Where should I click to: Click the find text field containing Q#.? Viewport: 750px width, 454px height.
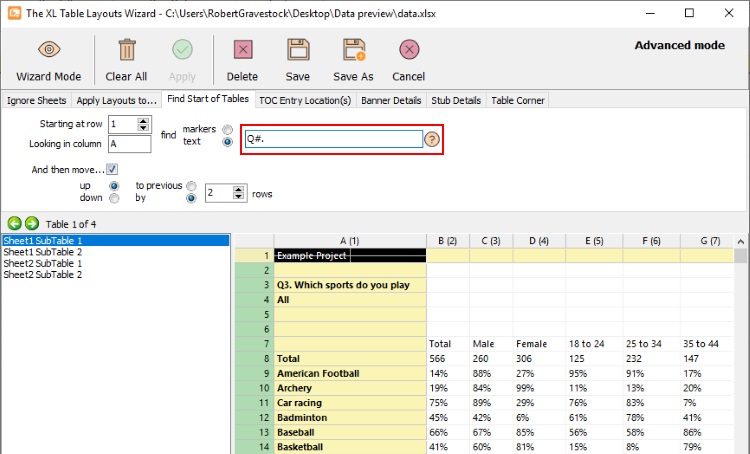point(334,139)
